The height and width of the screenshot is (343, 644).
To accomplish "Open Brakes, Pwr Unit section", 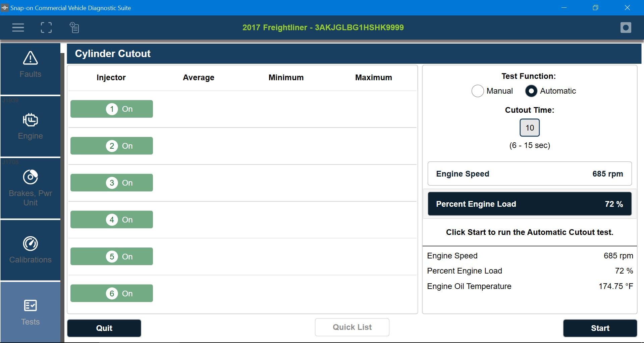I will [x=31, y=188].
